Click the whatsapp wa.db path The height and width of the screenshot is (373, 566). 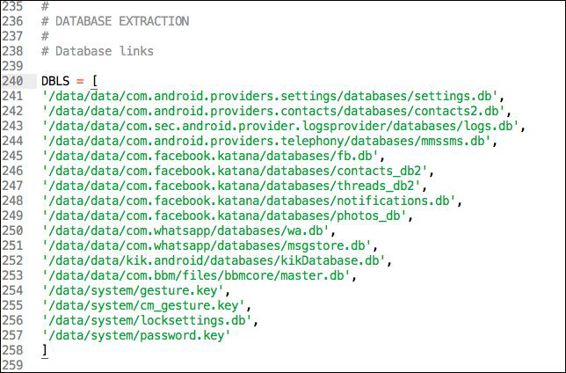coord(186,231)
